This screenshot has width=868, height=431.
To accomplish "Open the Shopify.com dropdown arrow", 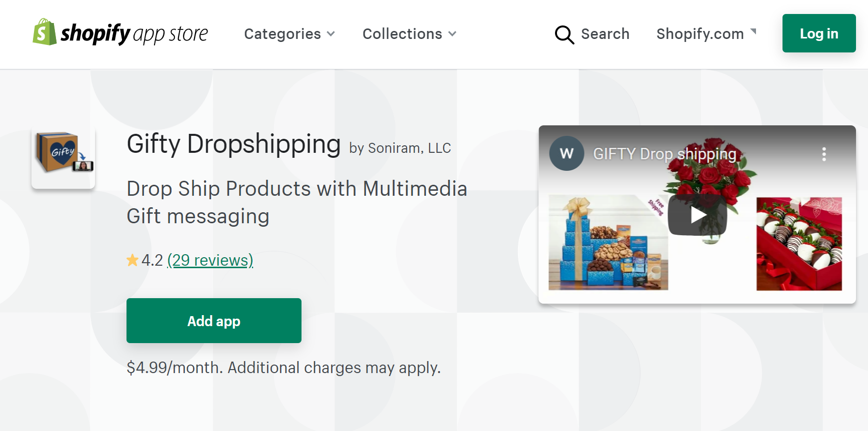I will click(x=753, y=32).
